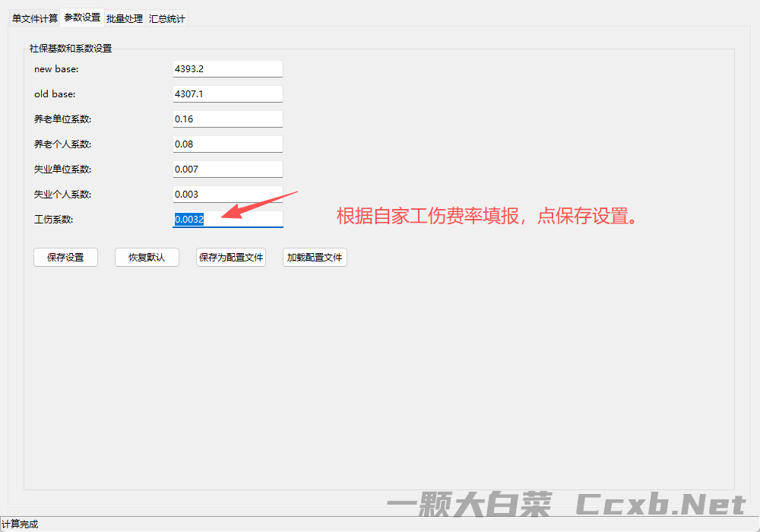Select the 参数设置 tab
The width and height of the screenshot is (760, 532).
[x=82, y=17]
